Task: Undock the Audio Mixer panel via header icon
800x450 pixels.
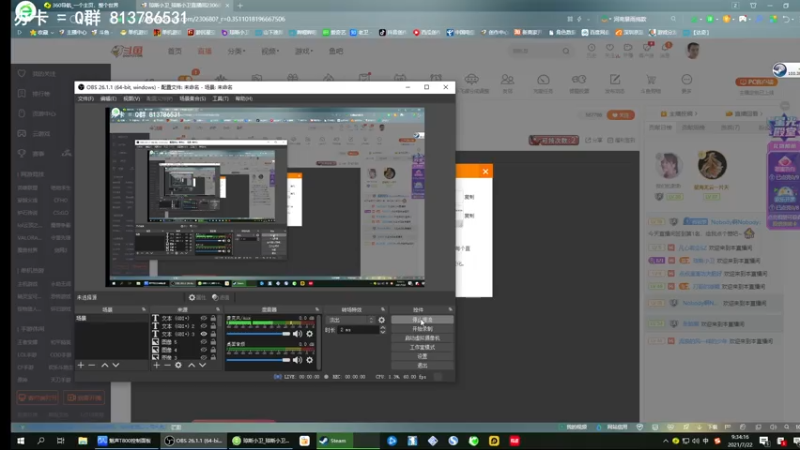Action: [x=317, y=310]
